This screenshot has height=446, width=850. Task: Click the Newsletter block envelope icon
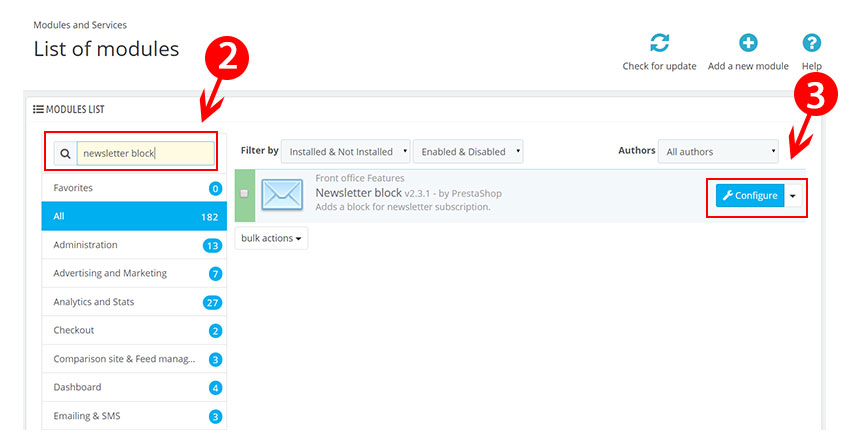coord(282,195)
